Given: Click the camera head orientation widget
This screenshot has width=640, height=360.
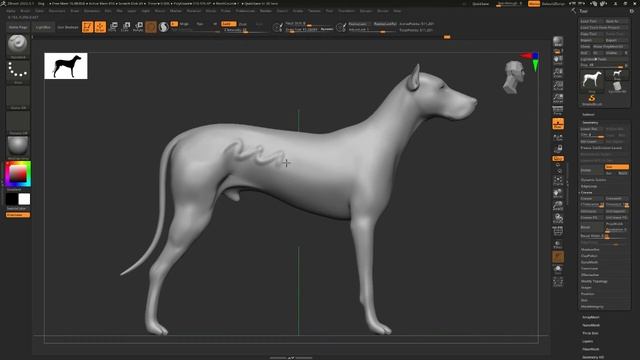Looking at the screenshot, I should click(x=513, y=76).
